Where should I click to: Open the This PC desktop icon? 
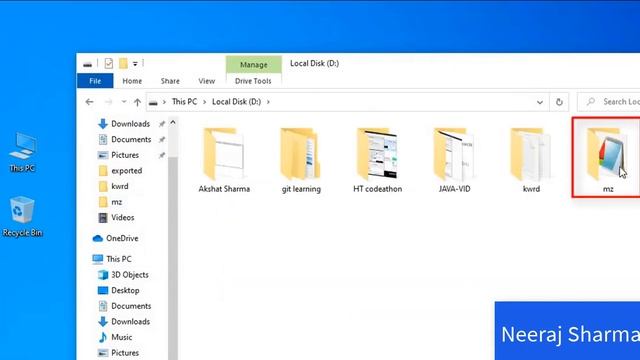(x=22, y=152)
